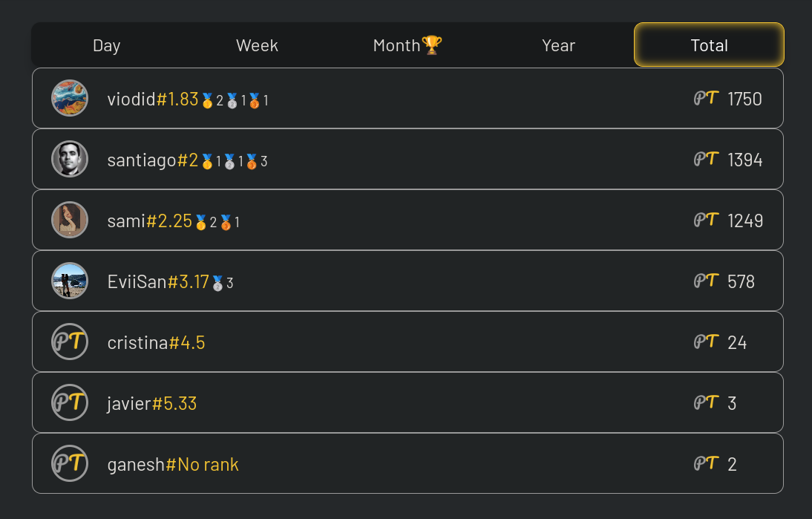Select the Total tab

(709, 45)
